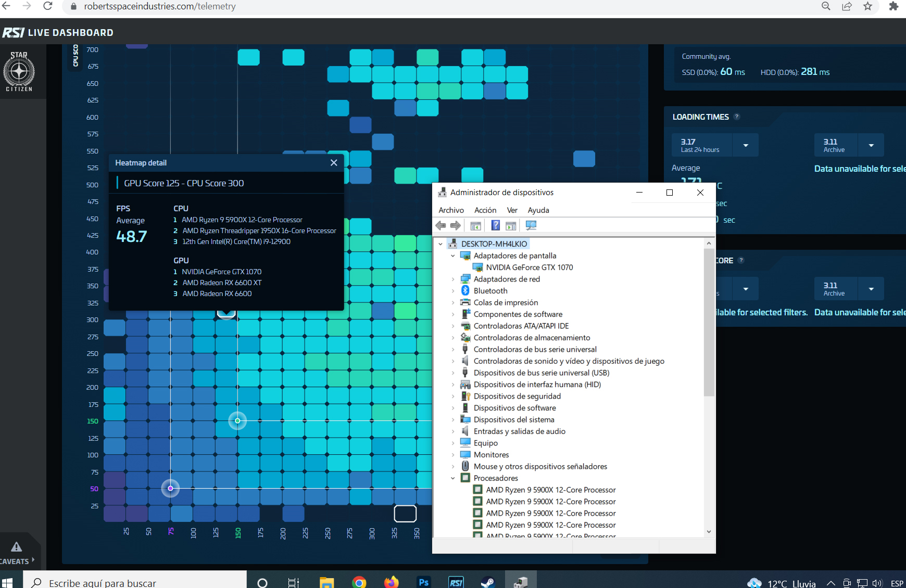Open browser extensions puzzle icon
The height and width of the screenshot is (588, 906).
tap(894, 6)
